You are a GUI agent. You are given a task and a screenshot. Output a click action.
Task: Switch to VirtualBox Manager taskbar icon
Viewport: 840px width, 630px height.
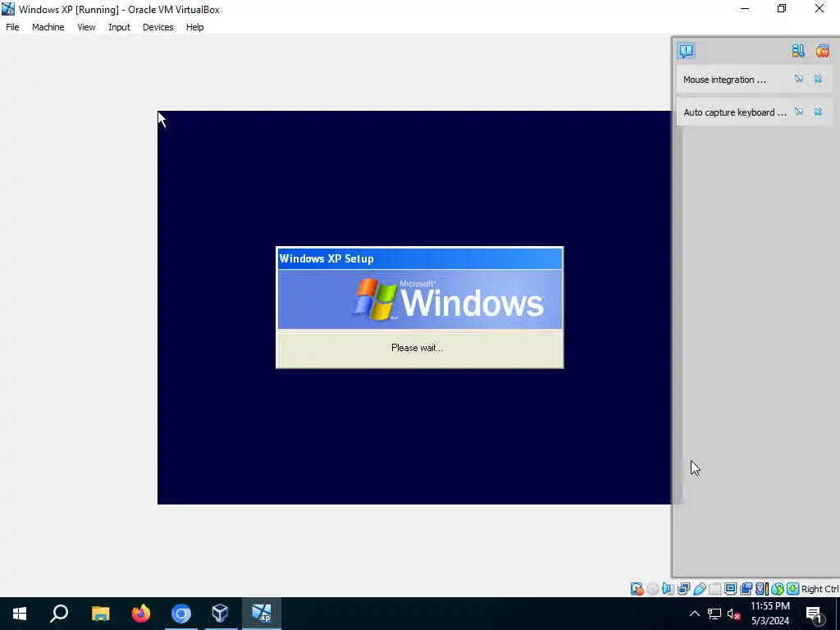[x=220, y=614]
